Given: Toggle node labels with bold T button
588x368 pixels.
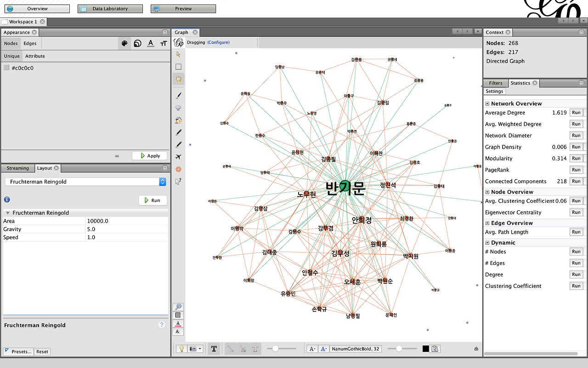Looking at the screenshot, I should 214,349.
